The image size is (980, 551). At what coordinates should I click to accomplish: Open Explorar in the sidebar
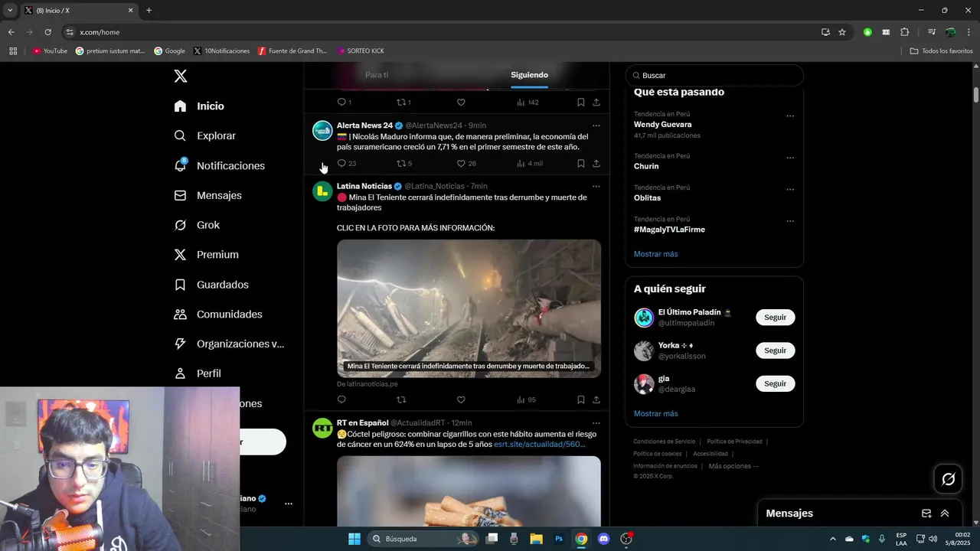click(x=204, y=135)
